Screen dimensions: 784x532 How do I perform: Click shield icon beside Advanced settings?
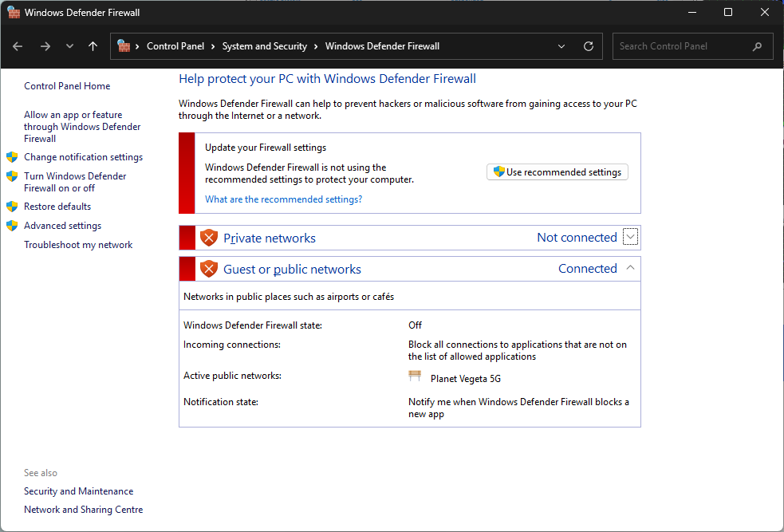pos(12,226)
